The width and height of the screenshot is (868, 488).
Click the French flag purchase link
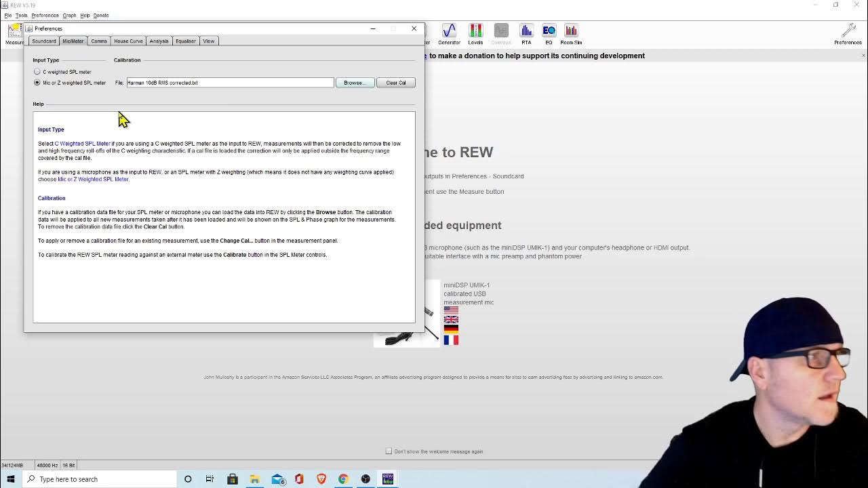tap(451, 340)
